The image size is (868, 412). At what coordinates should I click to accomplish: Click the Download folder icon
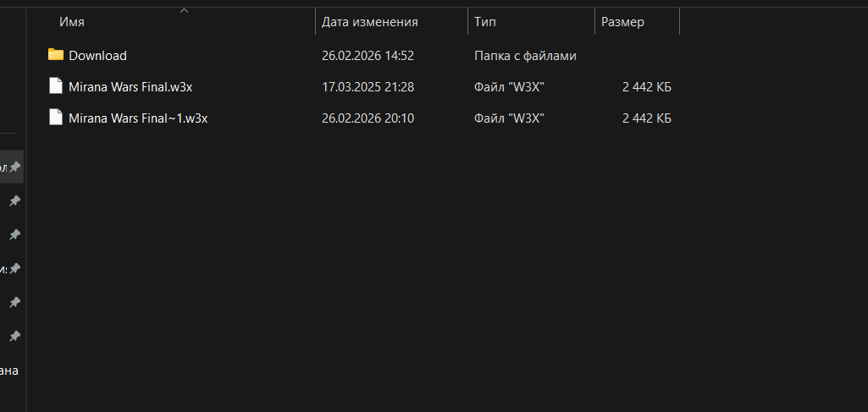point(56,55)
